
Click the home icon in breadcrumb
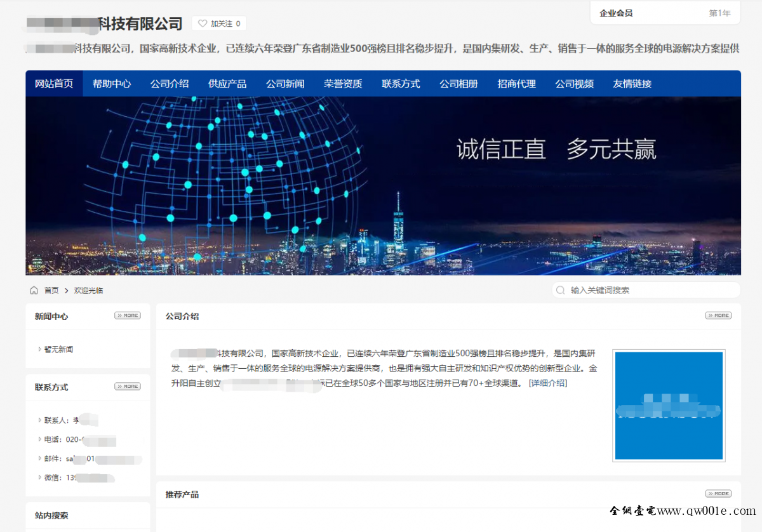[34, 290]
